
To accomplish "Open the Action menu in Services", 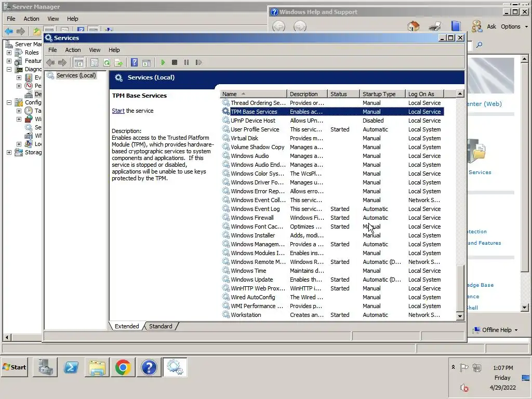I will pos(73,50).
